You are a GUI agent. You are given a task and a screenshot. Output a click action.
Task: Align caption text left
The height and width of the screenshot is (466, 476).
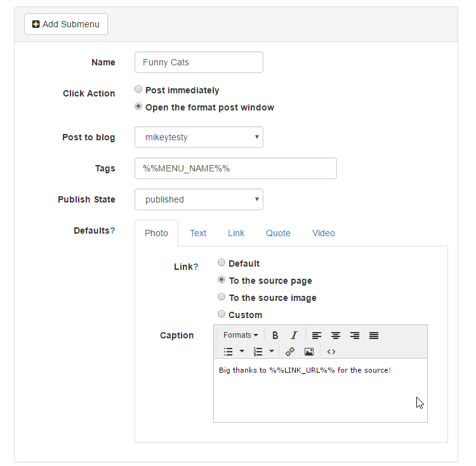pyautogui.click(x=316, y=335)
